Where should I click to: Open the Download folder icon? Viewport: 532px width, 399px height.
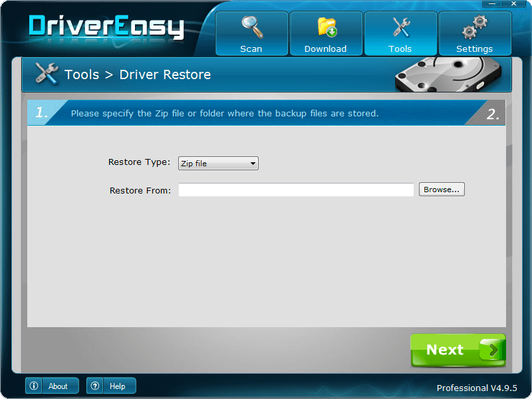tap(326, 25)
